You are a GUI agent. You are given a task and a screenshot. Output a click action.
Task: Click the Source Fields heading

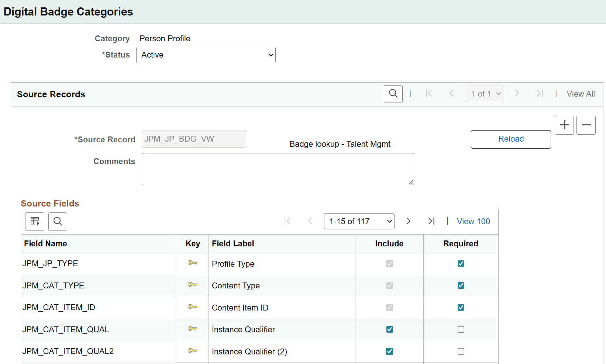[50, 203]
